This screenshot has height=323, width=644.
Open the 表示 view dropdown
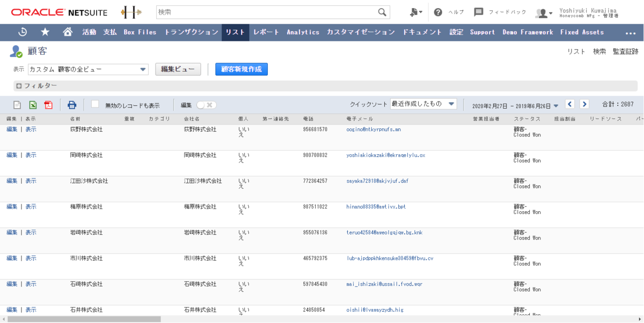click(x=88, y=69)
